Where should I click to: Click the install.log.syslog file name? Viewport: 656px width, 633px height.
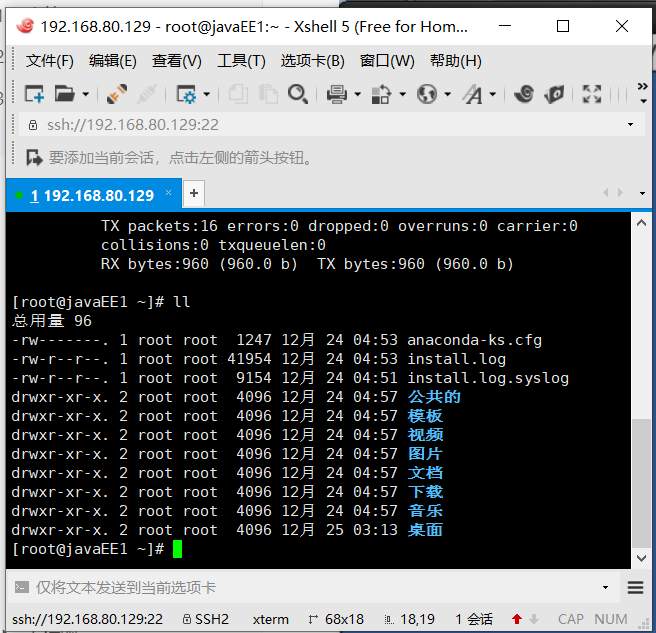pos(488,378)
